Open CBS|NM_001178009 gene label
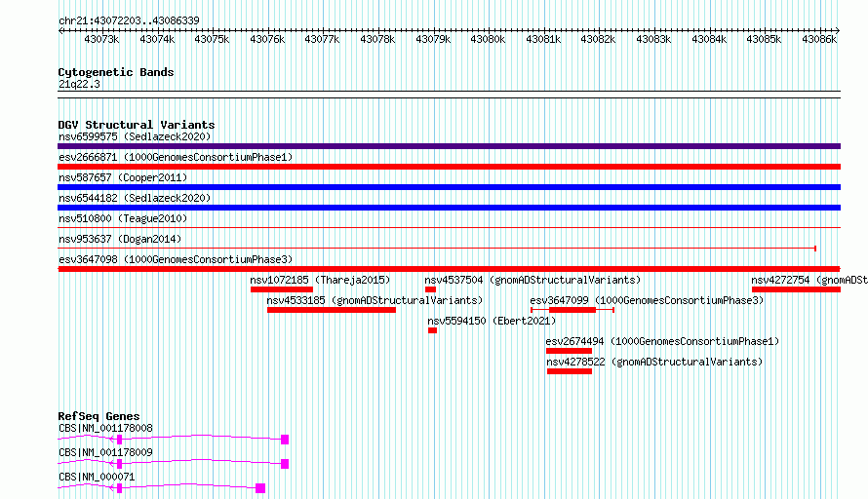 point(105,452)
